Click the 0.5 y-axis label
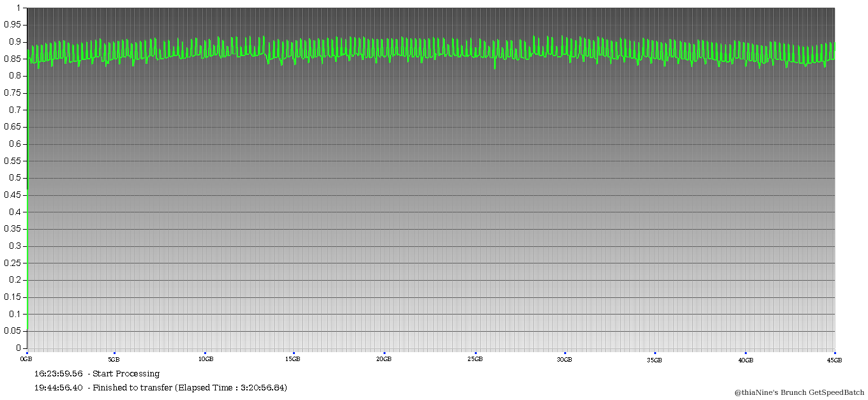This screenshot has height=400, width=868. 14,178
